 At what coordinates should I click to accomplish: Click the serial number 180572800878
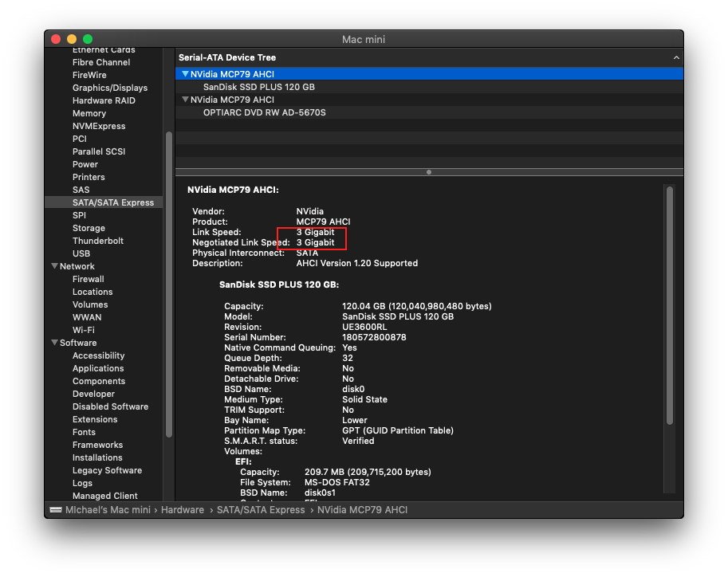(374, 337)
